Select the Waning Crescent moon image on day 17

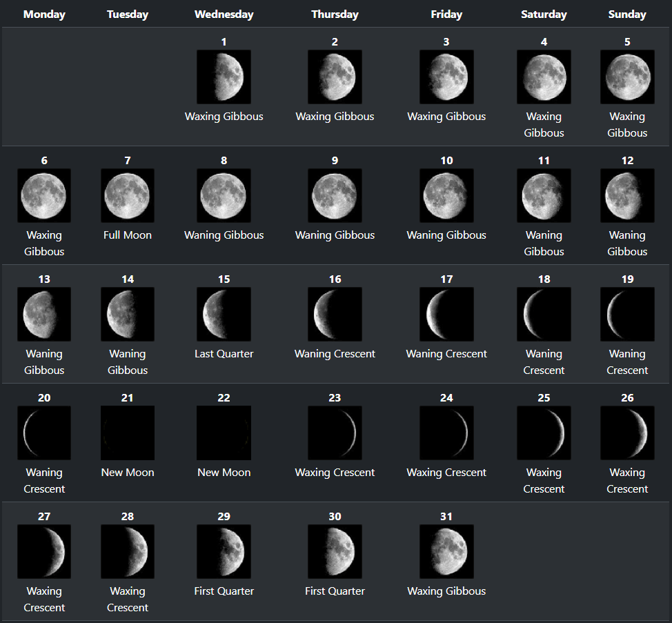(446, 315)
